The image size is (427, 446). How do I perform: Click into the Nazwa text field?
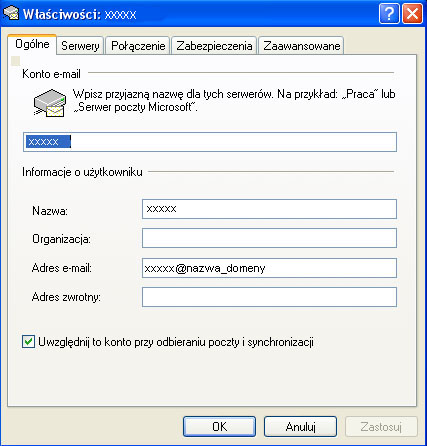(x=269, y=209)
